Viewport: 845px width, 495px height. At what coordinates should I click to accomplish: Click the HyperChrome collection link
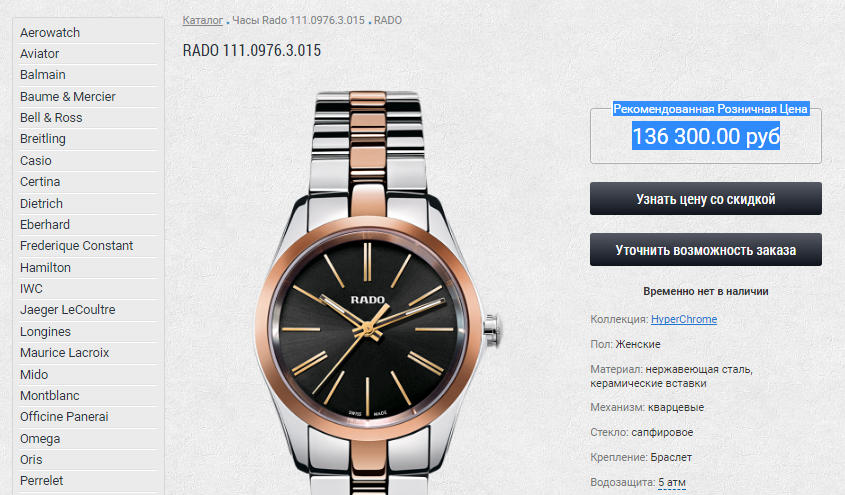click(x=684, y=319)
